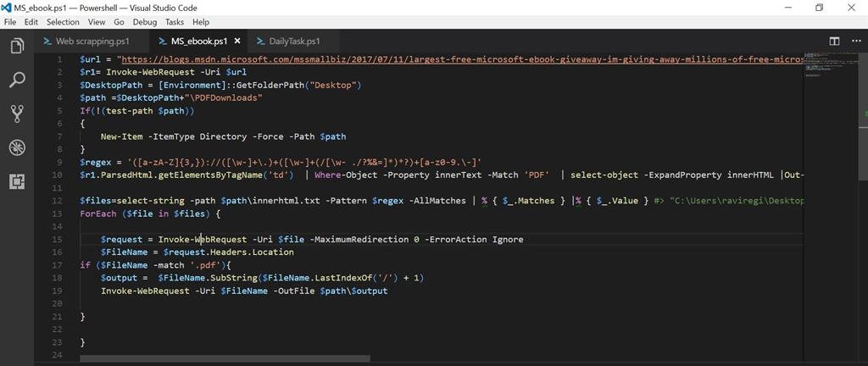This screenshot has width=868, height=366.
Task: Open the File menu
Action: coord(10,22)
